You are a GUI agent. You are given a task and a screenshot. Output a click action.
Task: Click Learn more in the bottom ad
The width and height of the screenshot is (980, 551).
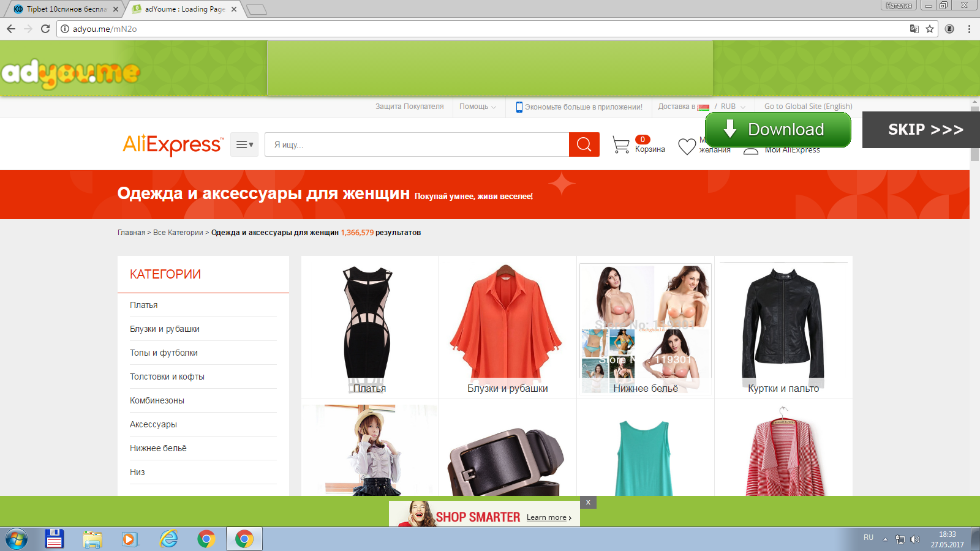point(549,517)
